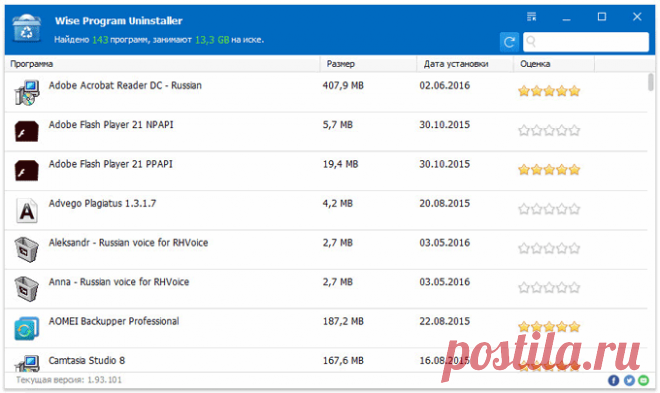Click the green chat feedback icon
This screenshot has height=393, width=660.
pyautogui.click(x=644, y=380)
